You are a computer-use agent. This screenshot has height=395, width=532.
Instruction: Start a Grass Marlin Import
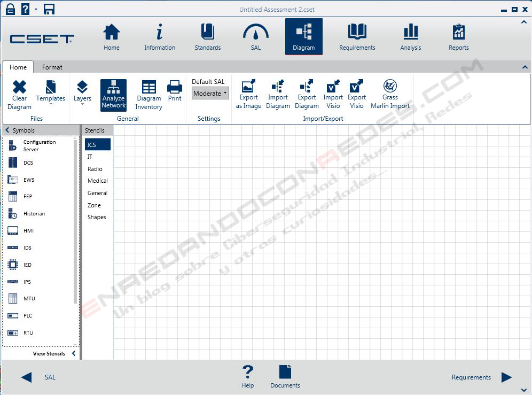pos(390,94)
